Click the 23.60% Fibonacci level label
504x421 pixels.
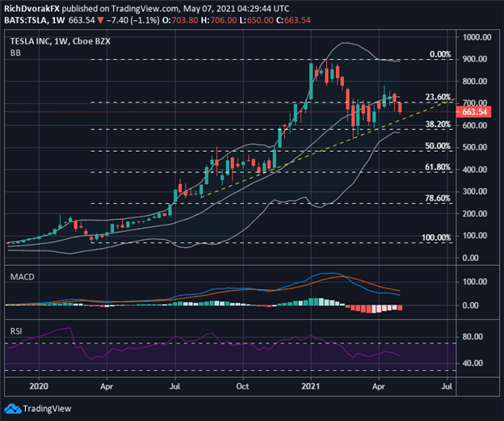point(438,97)
